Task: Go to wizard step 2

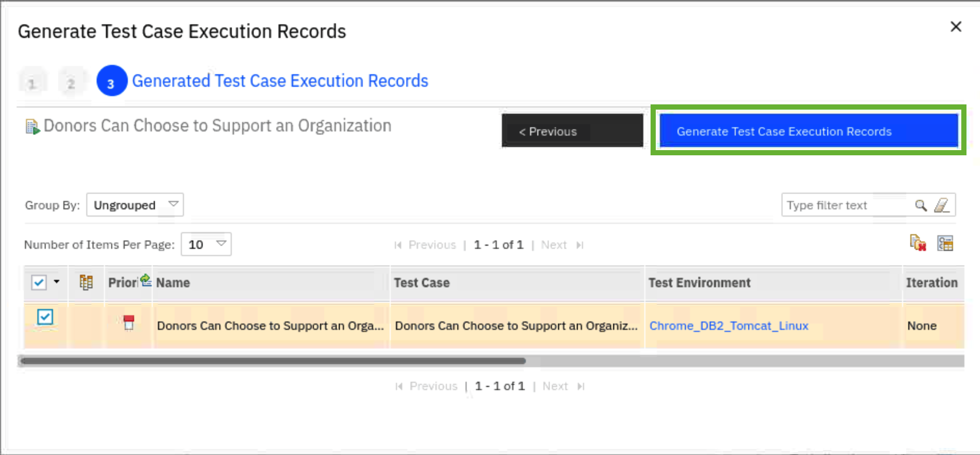Action: 71,82
